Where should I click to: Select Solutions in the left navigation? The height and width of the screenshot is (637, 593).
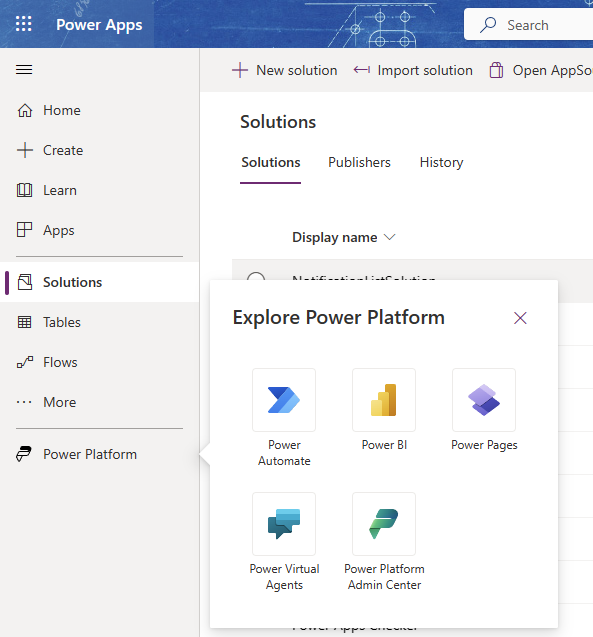tap(100, 282)
